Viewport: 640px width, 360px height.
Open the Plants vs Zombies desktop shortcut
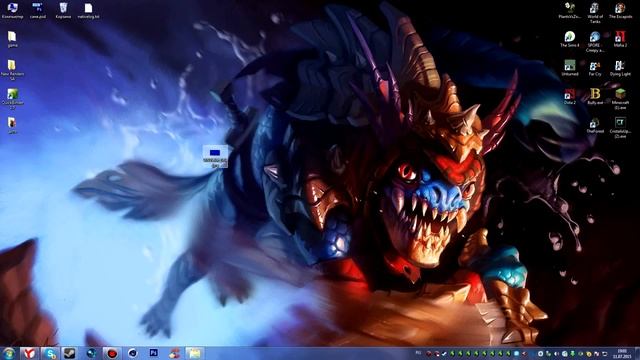pos(570,11)
